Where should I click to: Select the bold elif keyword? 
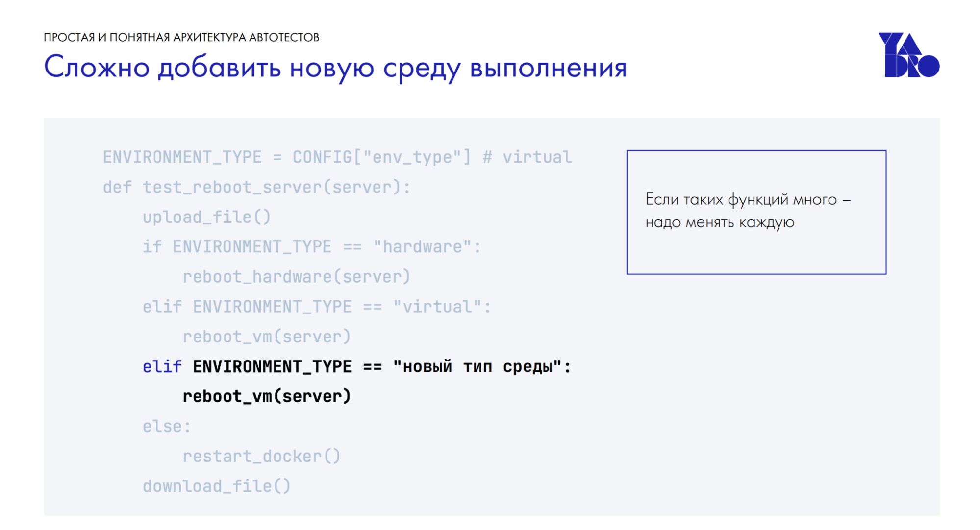[x=161, y=366]
